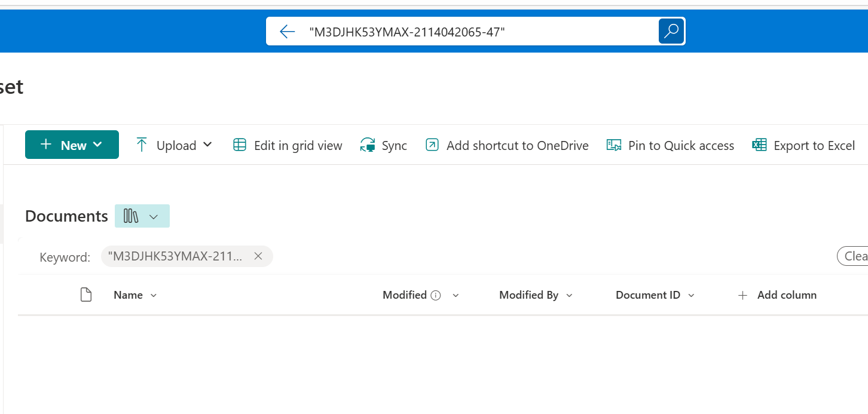Expand the Upload dropdown
868x414 pixels.
[x=207, y=145]
